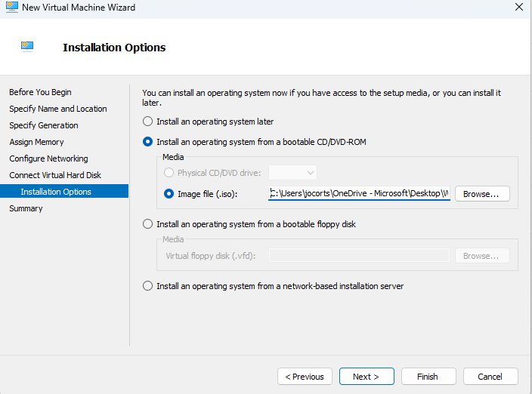Image resolution: width=532 pixels, height=394 pixels.
Task: Select install from a bootable floppy disk
Action: pyautogui.click(x=147, y=224)
